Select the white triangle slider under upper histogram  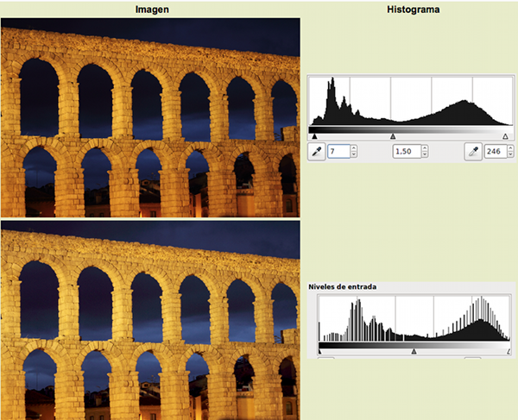click(505, 136)
